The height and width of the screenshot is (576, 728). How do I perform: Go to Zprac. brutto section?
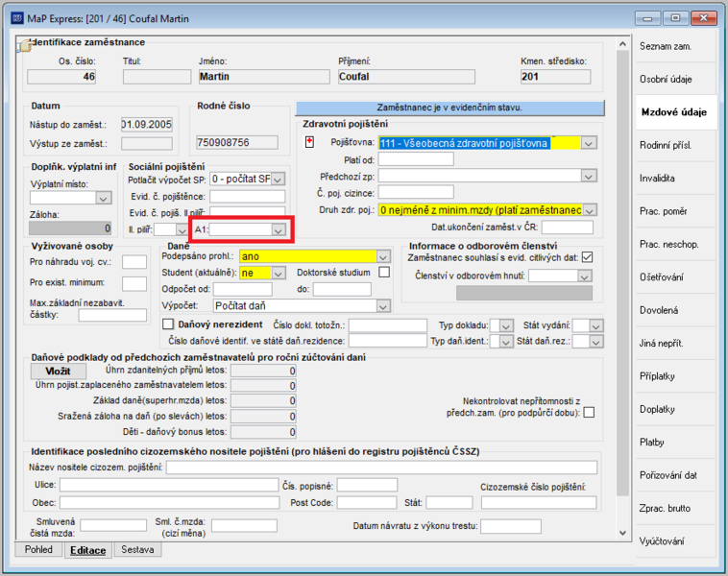click(676, 508)
